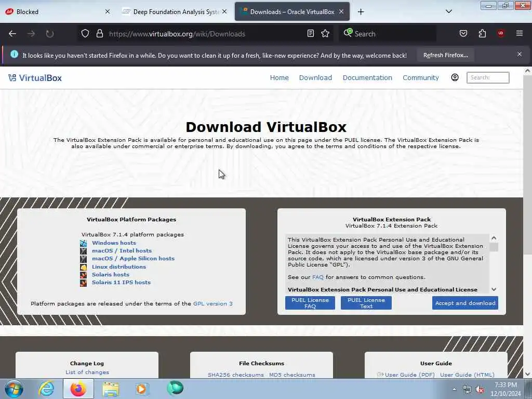
Task: Click the Solaris hosts icon
Action: pyautogui.click(x=84, y=274)
